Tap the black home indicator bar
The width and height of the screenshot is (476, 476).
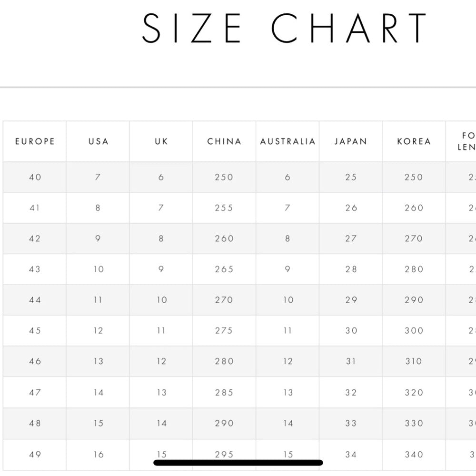(238, 462)
